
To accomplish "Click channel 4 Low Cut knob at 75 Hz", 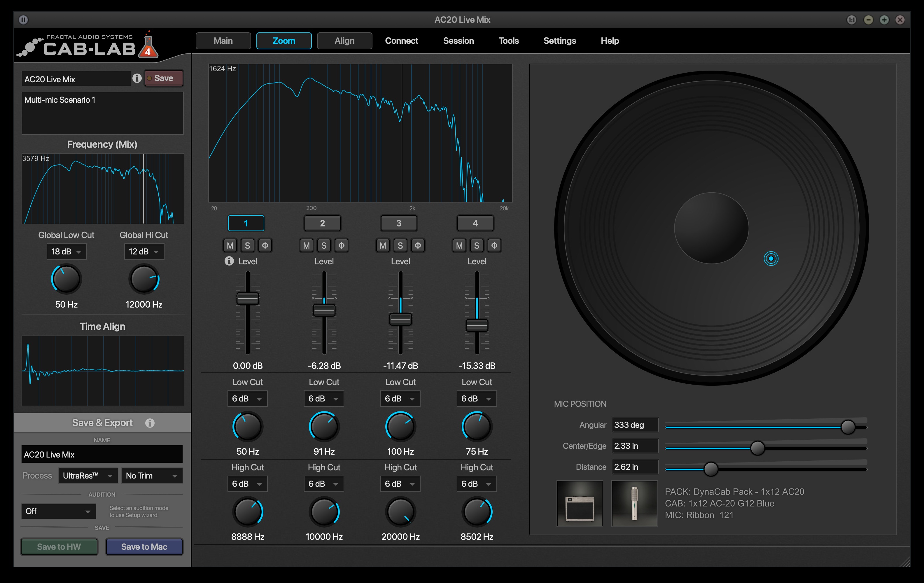I will point(477,426).
